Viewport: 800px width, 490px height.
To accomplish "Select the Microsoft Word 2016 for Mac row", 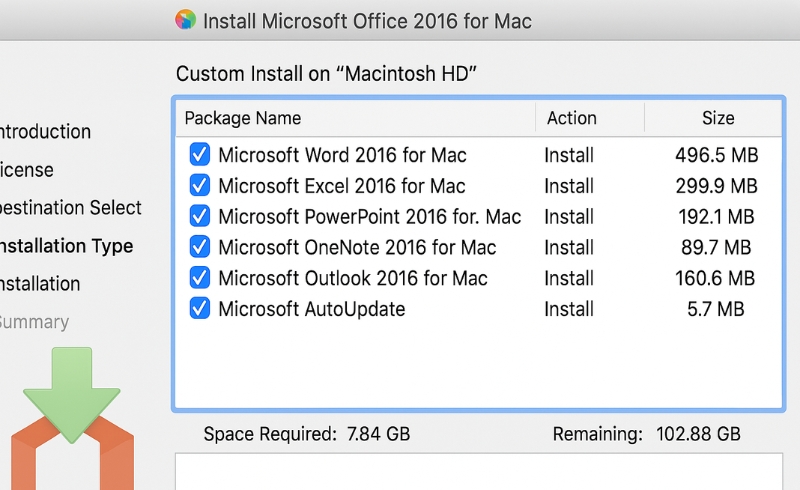I will pyautogui.click(x=479, y=155).
